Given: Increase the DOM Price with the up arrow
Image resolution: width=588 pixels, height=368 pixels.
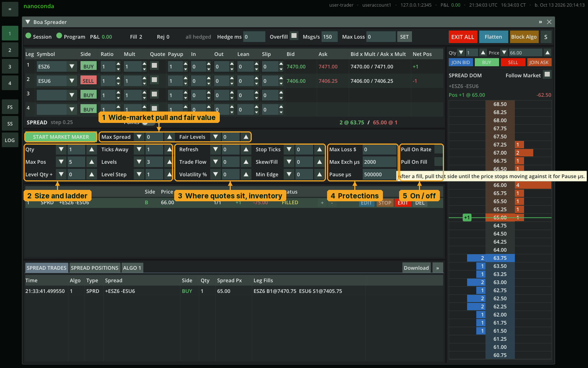Looking at the screenshot, I should point(548,53).
